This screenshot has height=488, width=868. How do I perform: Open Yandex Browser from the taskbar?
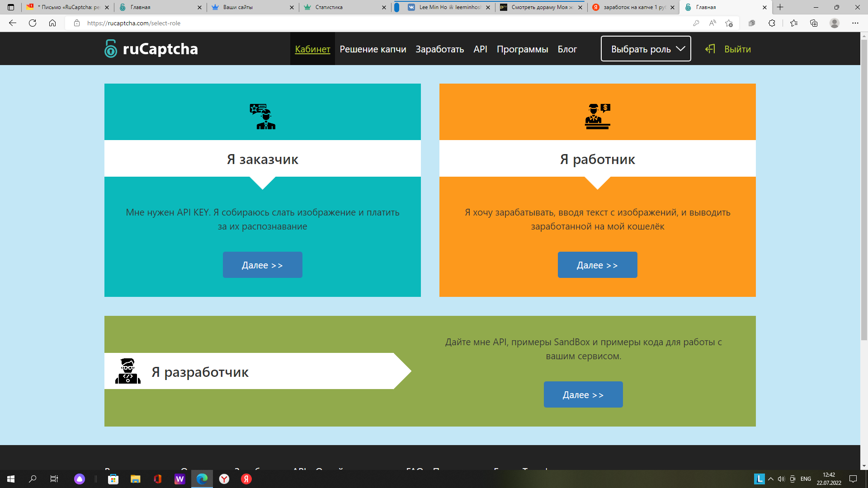[224, 479]
